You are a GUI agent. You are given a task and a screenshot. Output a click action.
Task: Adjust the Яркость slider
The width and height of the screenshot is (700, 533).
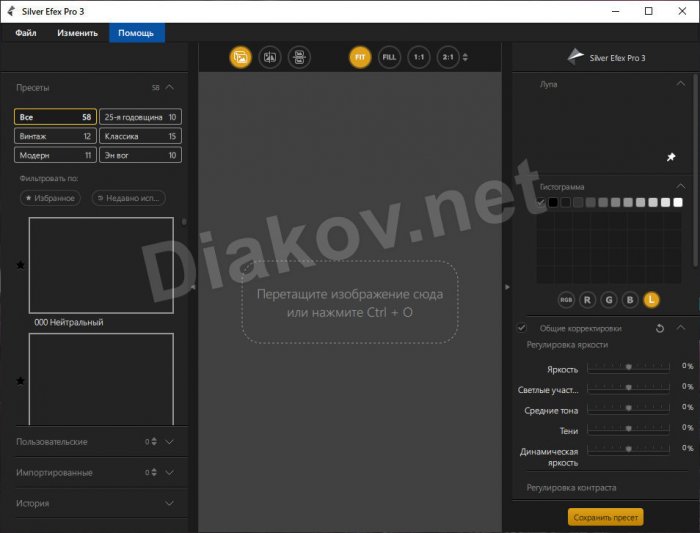click(629, 367)
